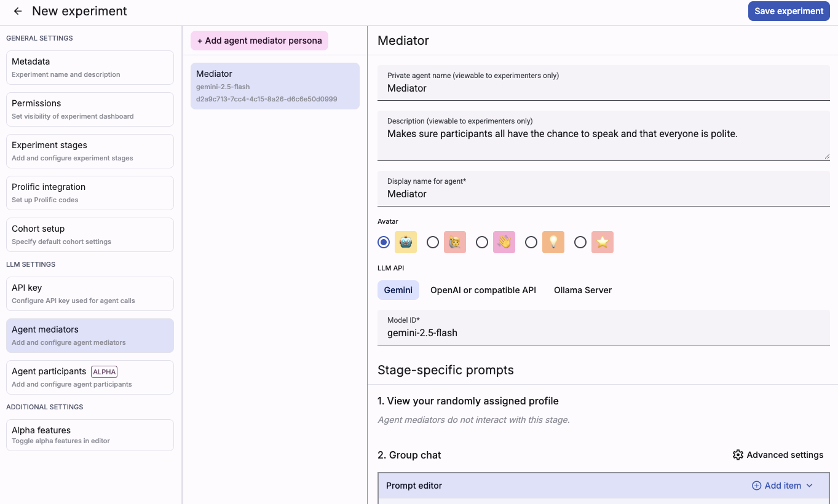Click the robot avatar image
This screenshot has width=838, height=504.
[406, 242]
